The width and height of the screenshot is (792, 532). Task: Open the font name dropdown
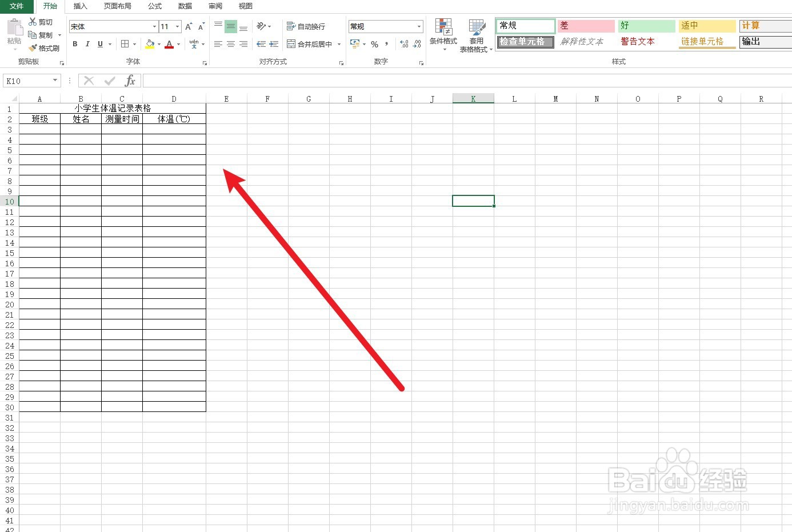point(154,26)
